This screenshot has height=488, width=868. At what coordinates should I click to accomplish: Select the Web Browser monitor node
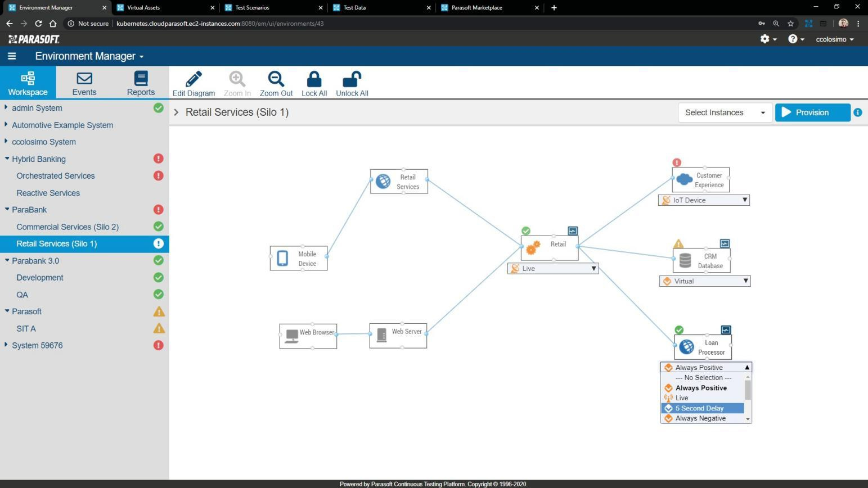pos(291,336)
